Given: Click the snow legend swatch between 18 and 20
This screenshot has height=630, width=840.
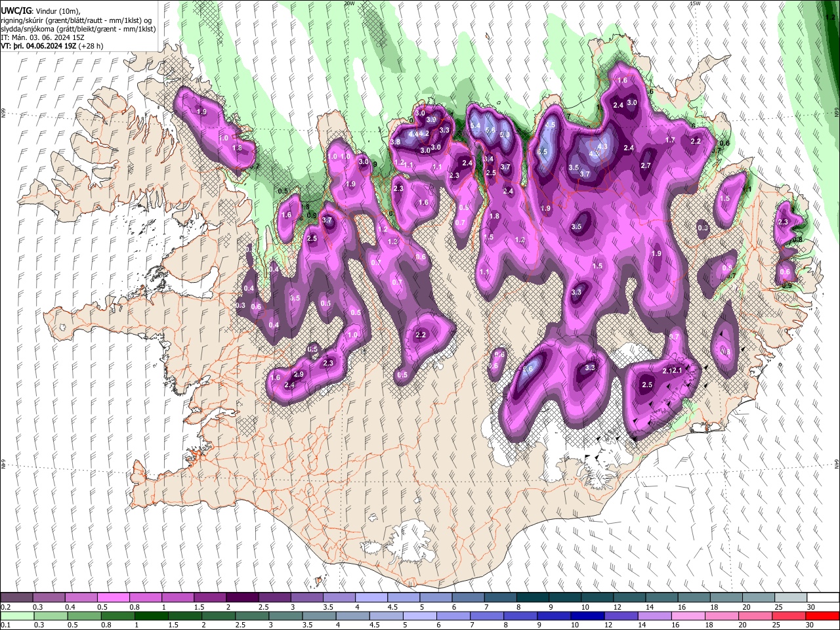Looking at the screenshot, I should tap(725, 598).
